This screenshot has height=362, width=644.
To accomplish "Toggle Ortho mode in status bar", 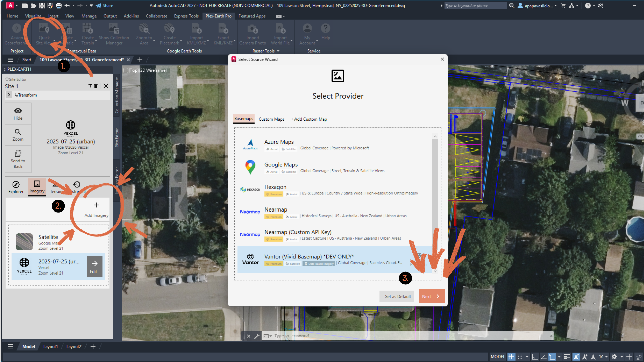I will [x=535, y=357].
